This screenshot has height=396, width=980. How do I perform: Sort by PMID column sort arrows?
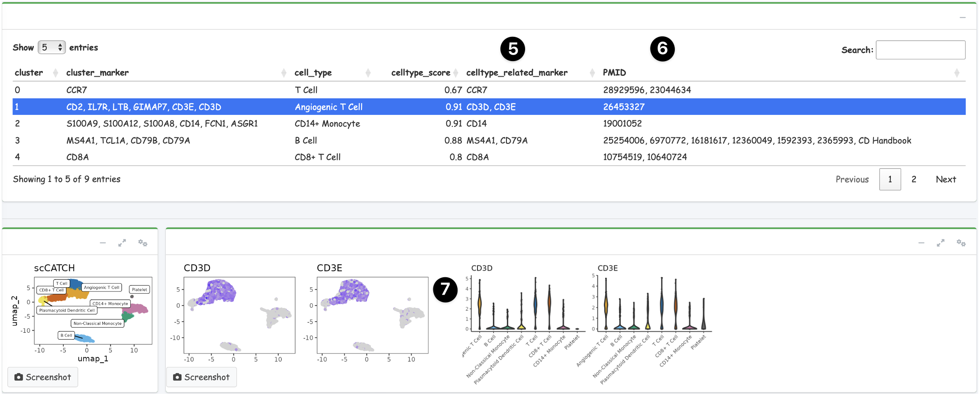click(957, 73)
